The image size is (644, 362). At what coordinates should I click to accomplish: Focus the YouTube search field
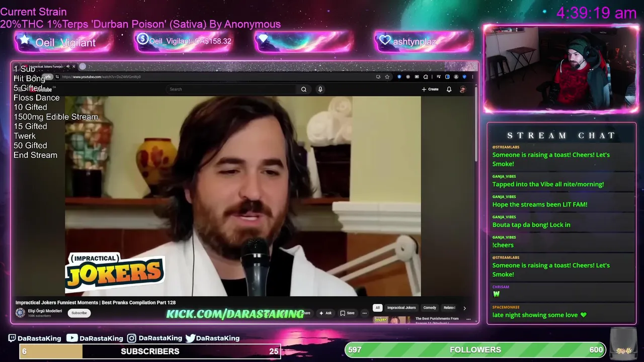tap(231, 89)
